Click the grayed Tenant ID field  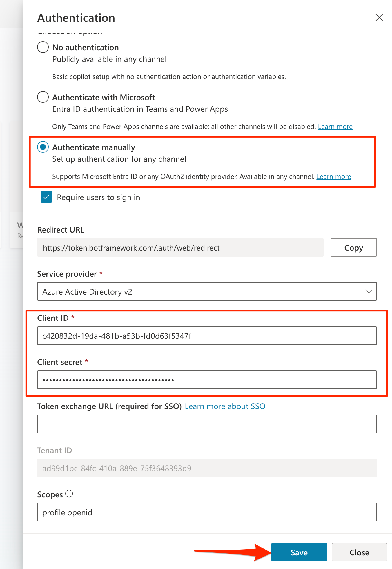coord(207,468)
